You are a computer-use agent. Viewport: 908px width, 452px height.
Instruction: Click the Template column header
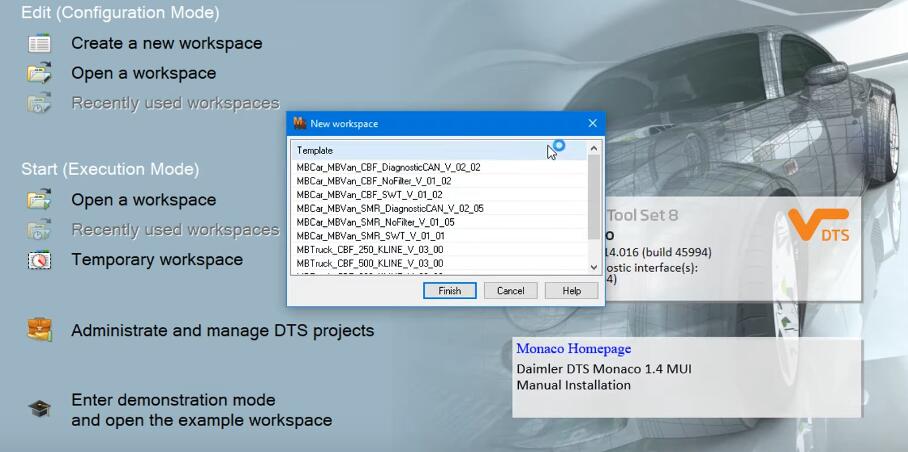438,150
